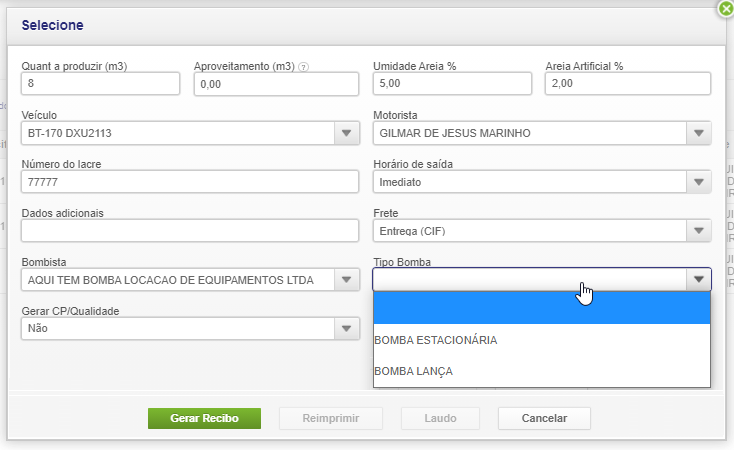Expand the Gerar CP/Qualidade dropdown

pyautogui.click(x=346, y=328)
